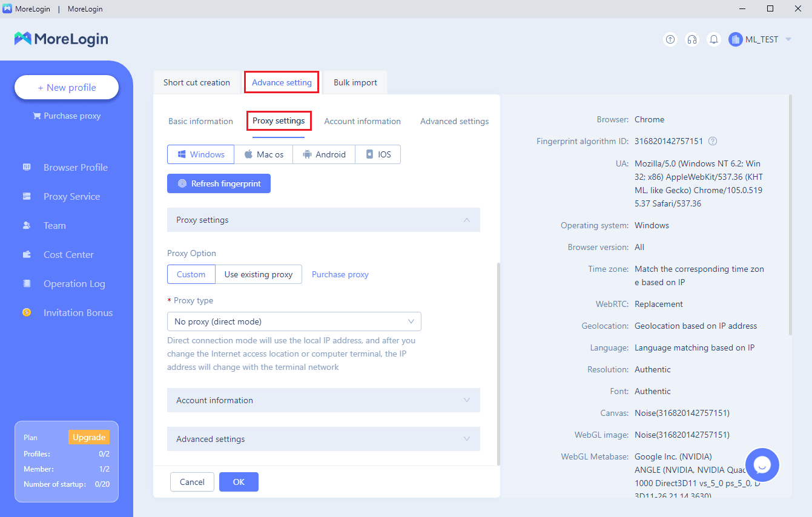Click the fingerprint icon on Refresh fingerprint

[182, 183]
